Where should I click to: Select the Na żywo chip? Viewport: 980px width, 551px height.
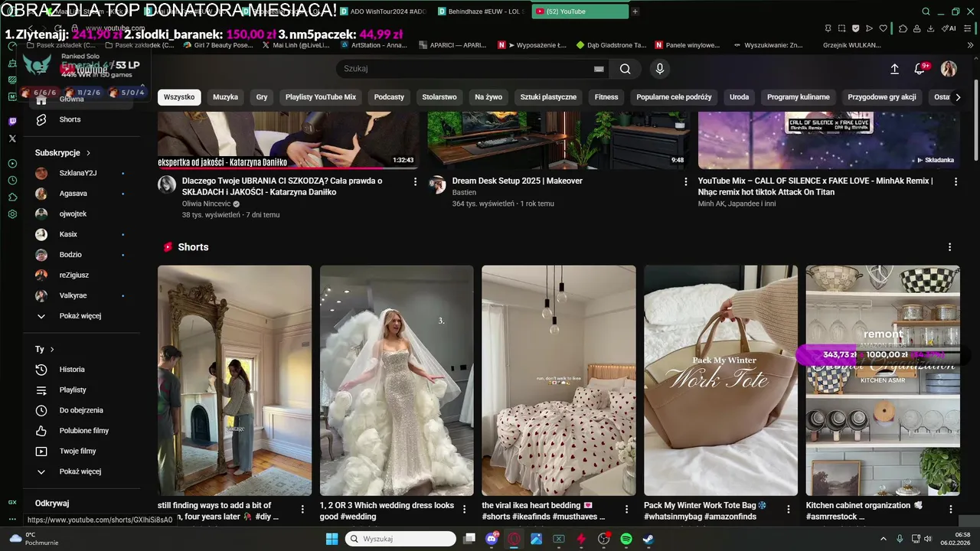(488, 97)
